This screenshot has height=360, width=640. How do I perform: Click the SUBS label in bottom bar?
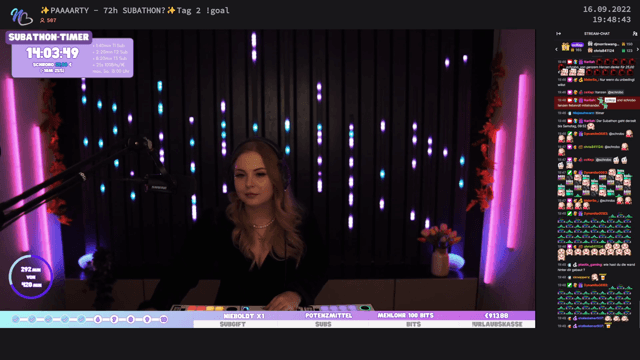tap(323, 324)
